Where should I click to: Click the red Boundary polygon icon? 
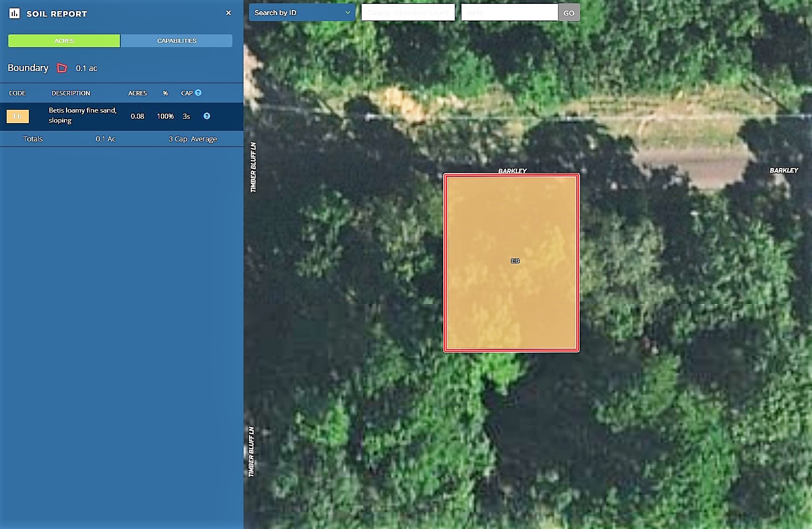(x=62, y=68)
